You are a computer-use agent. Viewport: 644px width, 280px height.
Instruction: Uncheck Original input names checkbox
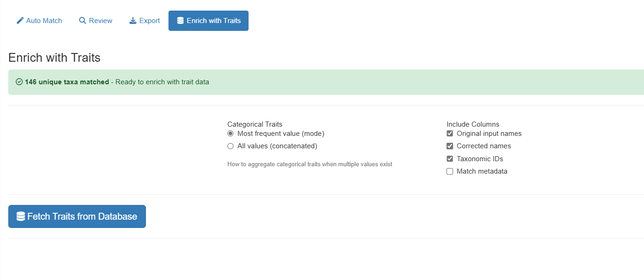point(450,134)
